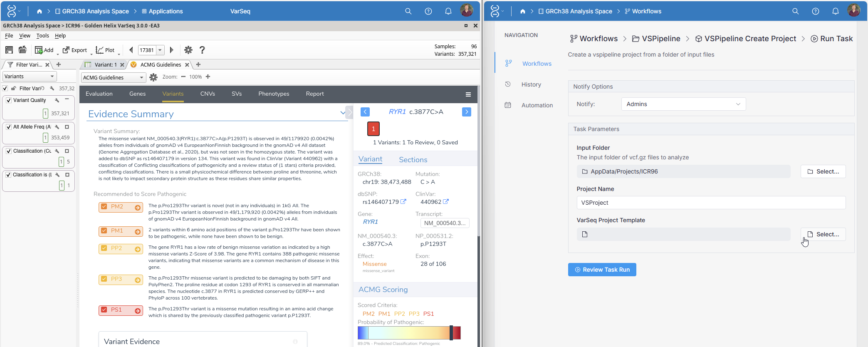Switch to the CNVs tab
Screen dimensions: 868x347
[x=208, y=94]
